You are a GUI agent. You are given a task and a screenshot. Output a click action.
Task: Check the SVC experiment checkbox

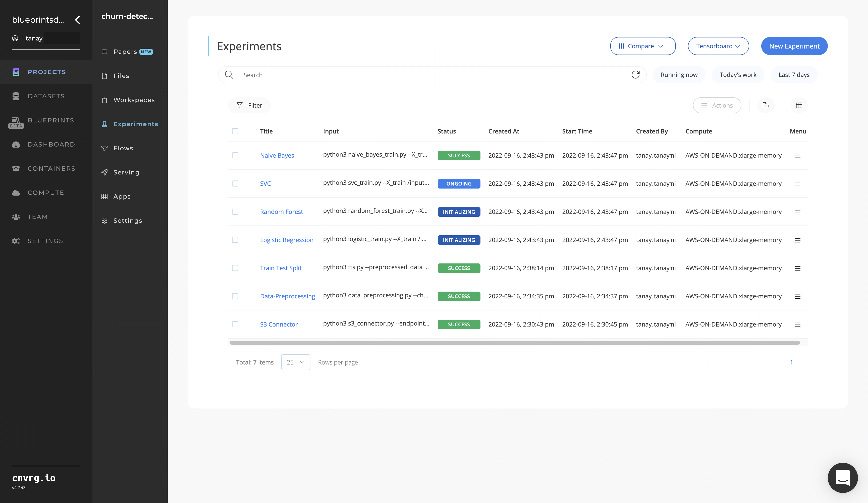[x=235, y=184]
